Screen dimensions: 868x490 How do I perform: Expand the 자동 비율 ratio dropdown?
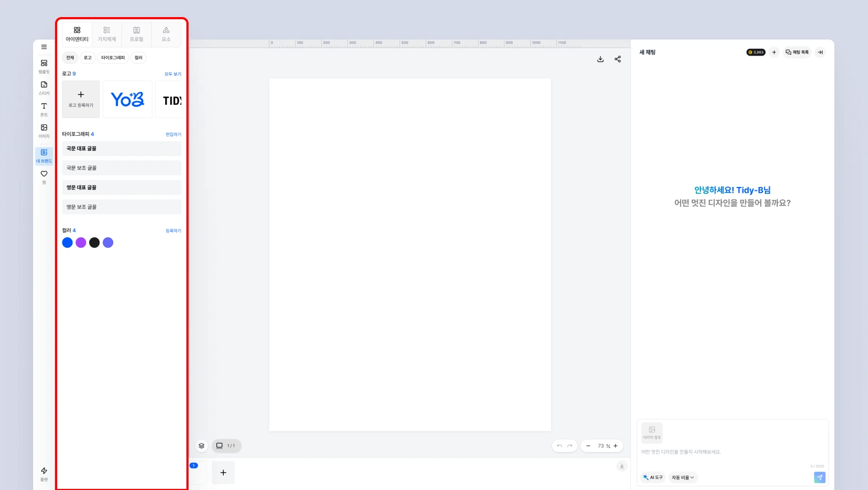coord(683,478)
